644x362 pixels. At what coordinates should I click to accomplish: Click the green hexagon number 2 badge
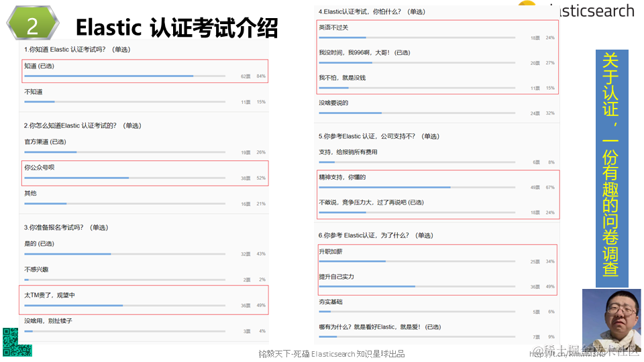click(32, 23)
